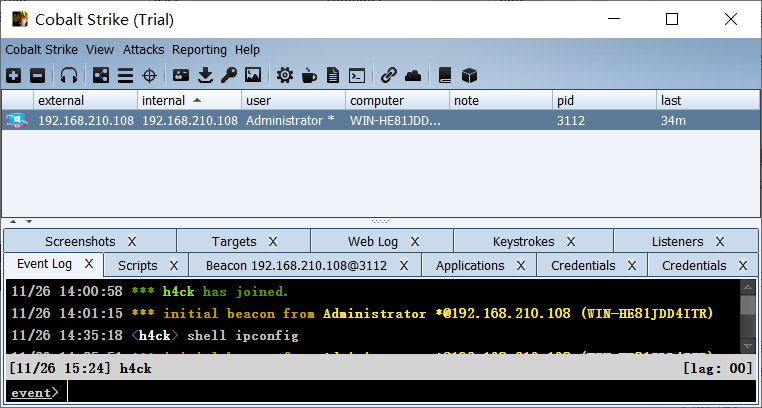Open listeners via the headphones icon
The height and width of the screenshot is (408, 762).
coord(69,75)
